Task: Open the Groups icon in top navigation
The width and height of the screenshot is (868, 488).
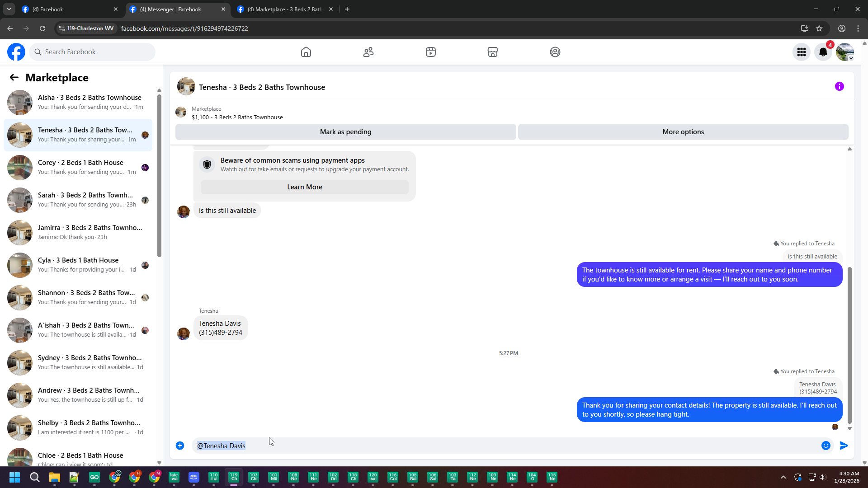Action: point(555,52)
